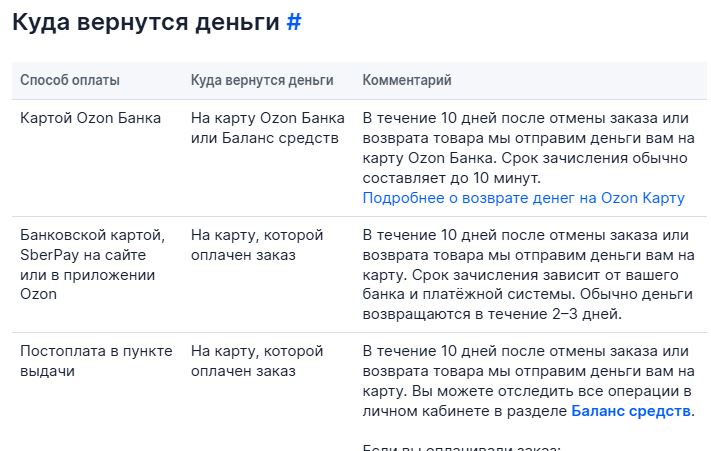This screenshot has height=451, width=711.
Task: Select the Картой Ozon Банка cell
Action: tap(91, 118)
